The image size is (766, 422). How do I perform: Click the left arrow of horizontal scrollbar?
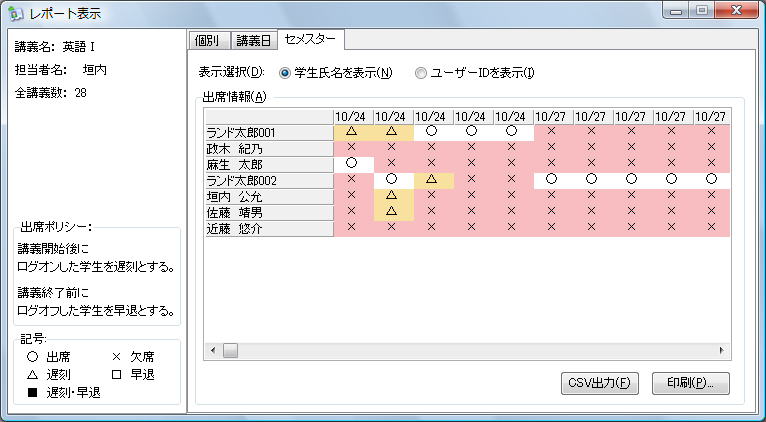213,350
